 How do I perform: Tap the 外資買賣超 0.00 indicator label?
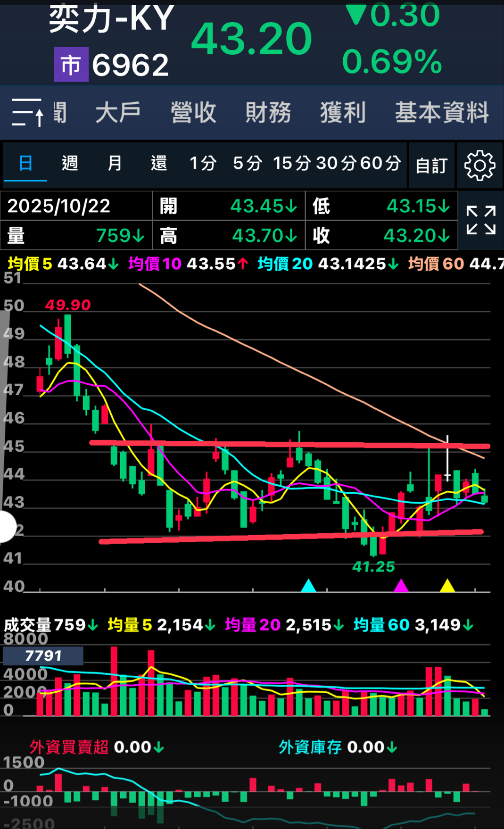coord(97,747)
